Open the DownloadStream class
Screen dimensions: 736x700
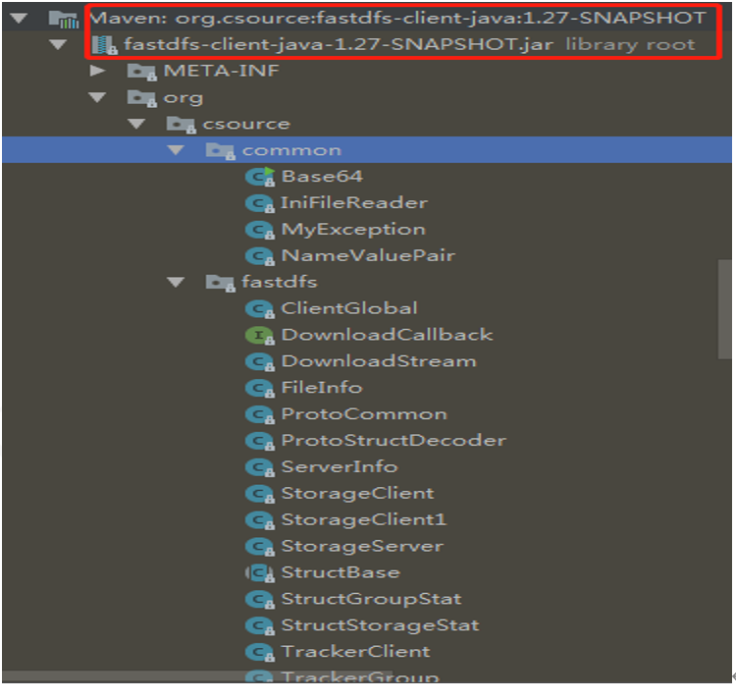[379, 361]
